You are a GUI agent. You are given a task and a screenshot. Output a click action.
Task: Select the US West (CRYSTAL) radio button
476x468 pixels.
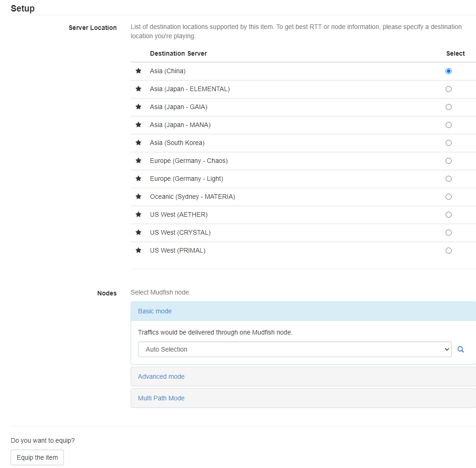[x=448, y=233]
